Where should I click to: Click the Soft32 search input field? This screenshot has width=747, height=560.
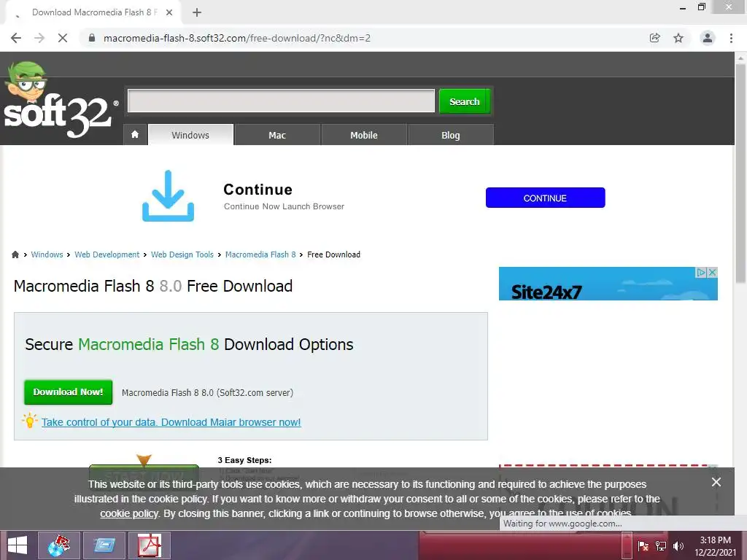tap(281, 101)
